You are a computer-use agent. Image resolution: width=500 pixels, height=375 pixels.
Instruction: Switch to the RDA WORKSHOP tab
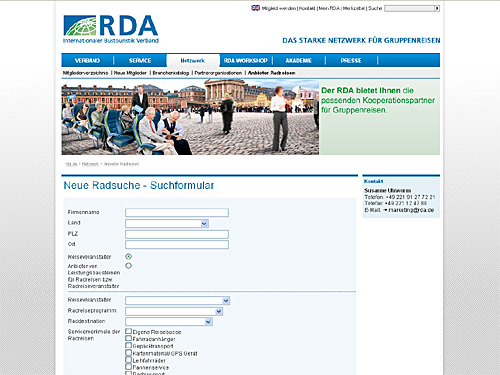tap(246, 60)
